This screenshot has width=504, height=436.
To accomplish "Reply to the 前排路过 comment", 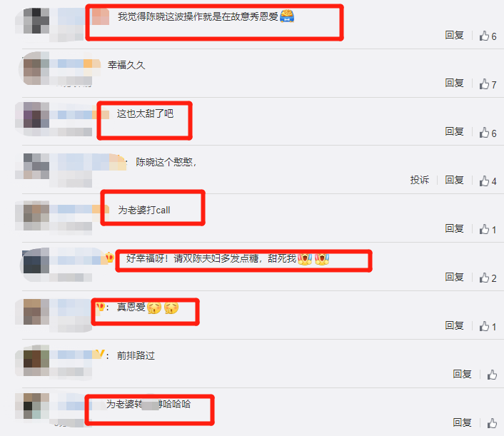I will coord(462,374).
